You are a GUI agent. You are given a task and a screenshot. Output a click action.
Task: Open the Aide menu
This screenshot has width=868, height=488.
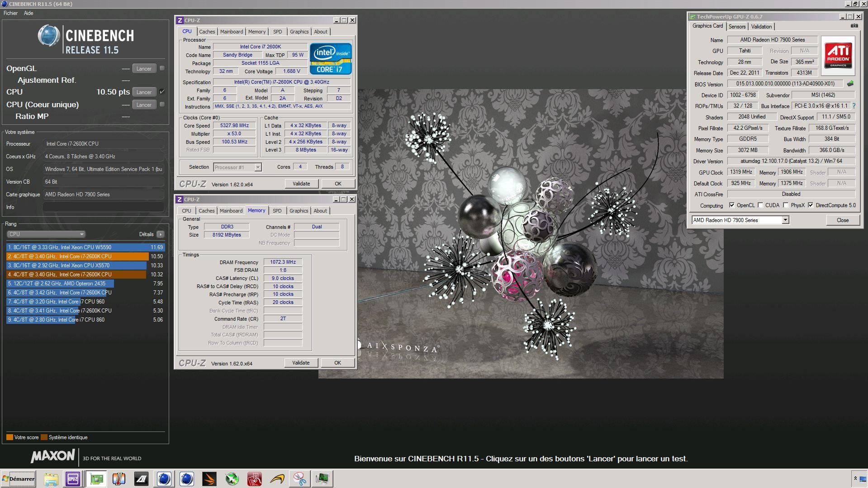[28, 13]
